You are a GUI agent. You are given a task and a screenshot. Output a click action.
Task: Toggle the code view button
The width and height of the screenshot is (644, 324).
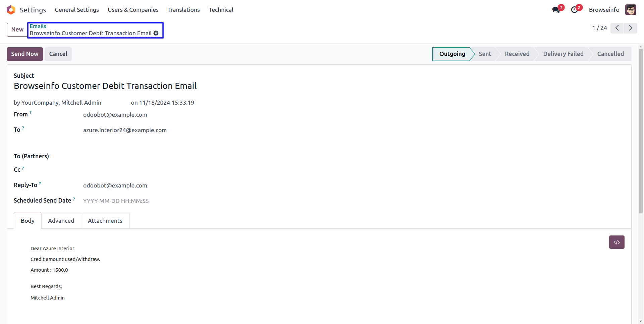tap(616, 242)
